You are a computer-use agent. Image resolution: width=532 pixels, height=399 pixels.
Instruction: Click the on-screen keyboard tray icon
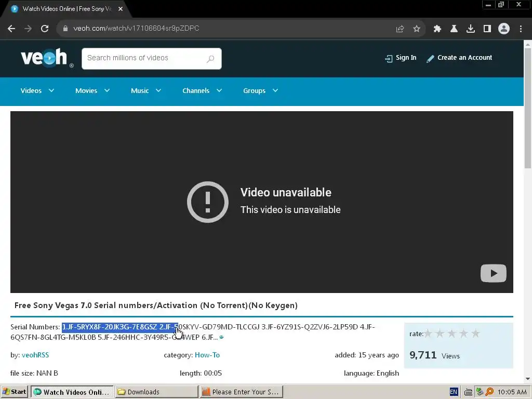pyautogui.click(x=468, y=392)
